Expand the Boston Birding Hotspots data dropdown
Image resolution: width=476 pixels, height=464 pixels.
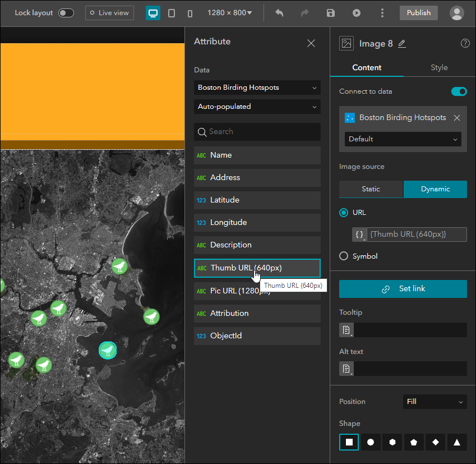tap(257, 88)
